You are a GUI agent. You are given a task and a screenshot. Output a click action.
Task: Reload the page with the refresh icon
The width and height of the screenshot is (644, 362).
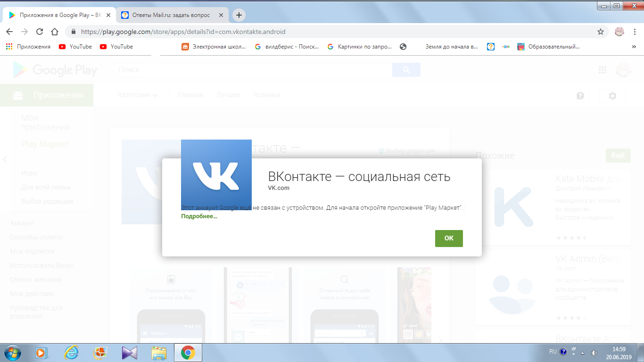tap(40, 32)
